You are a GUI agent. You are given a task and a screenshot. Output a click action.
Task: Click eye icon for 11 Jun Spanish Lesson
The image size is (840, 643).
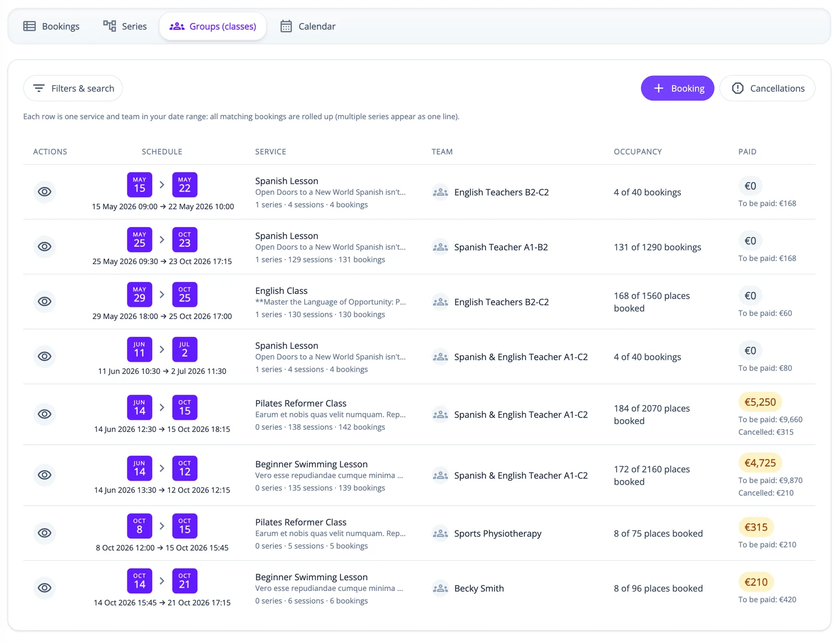point(45,356)
